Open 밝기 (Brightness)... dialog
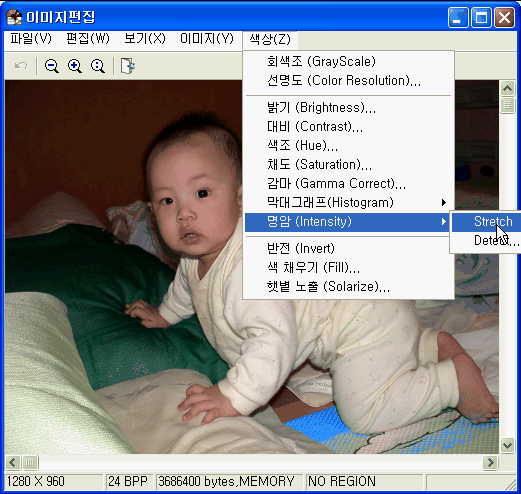The image size is (521, 494). [x=349, y=108]
